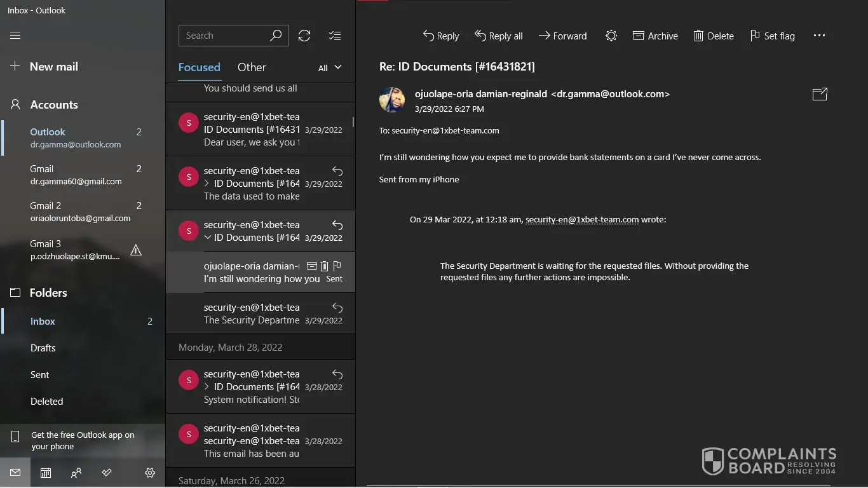Open the Calendar icon in the bottom bar
868x488 pixels.
coord(46,473)
